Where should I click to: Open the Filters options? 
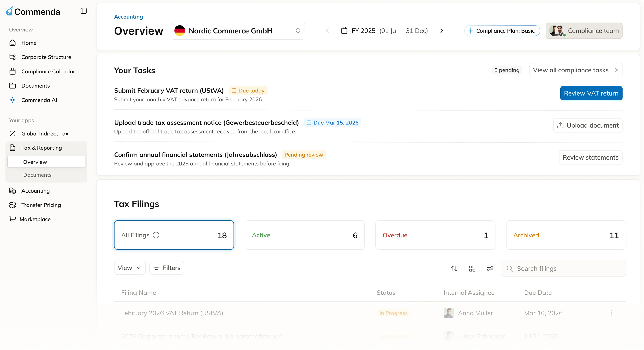(x=167, y=268)
